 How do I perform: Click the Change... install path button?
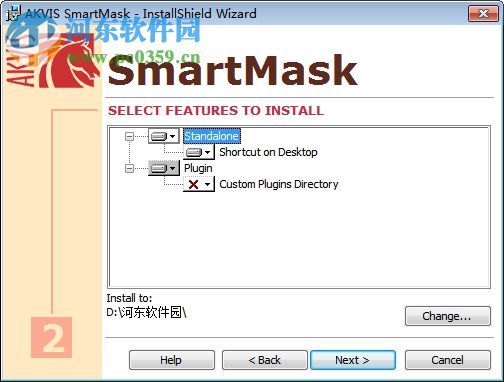(448, 316)
